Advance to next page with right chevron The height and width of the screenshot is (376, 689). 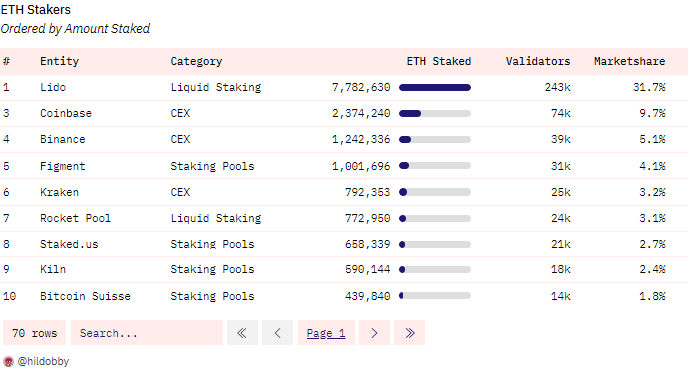click(x=374, y=333)
